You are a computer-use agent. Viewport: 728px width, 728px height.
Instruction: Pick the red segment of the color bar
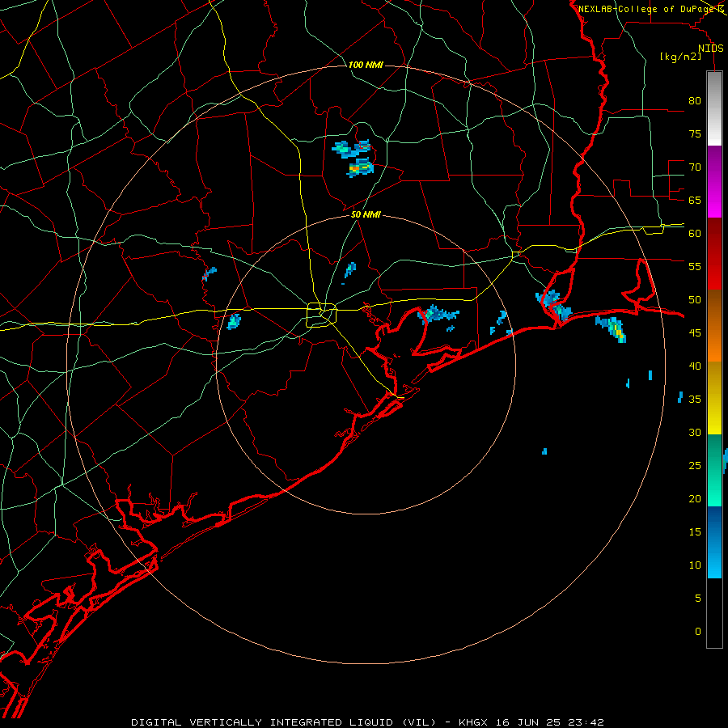(714, 253)
